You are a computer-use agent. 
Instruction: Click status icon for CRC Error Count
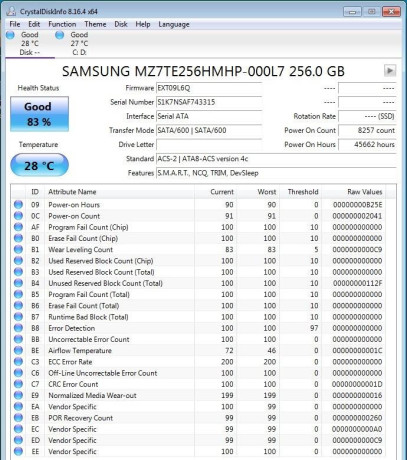18,384
